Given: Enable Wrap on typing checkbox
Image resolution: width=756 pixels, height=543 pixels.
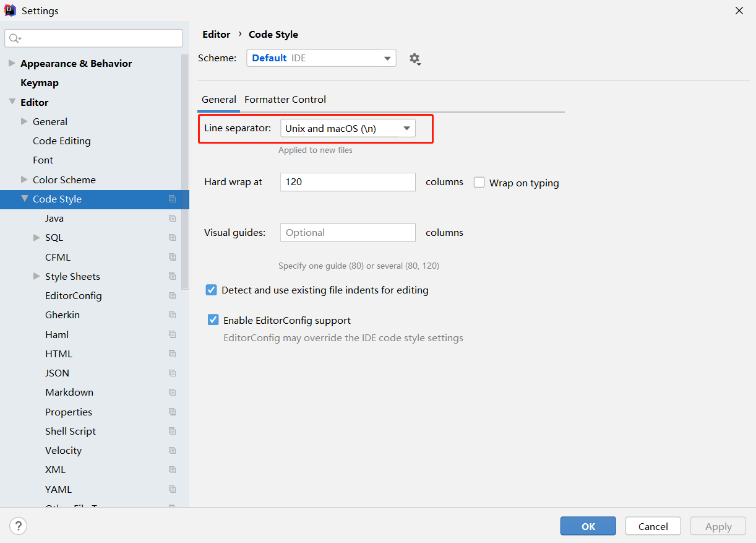Looking at the screenshot, I should (479, 183).
